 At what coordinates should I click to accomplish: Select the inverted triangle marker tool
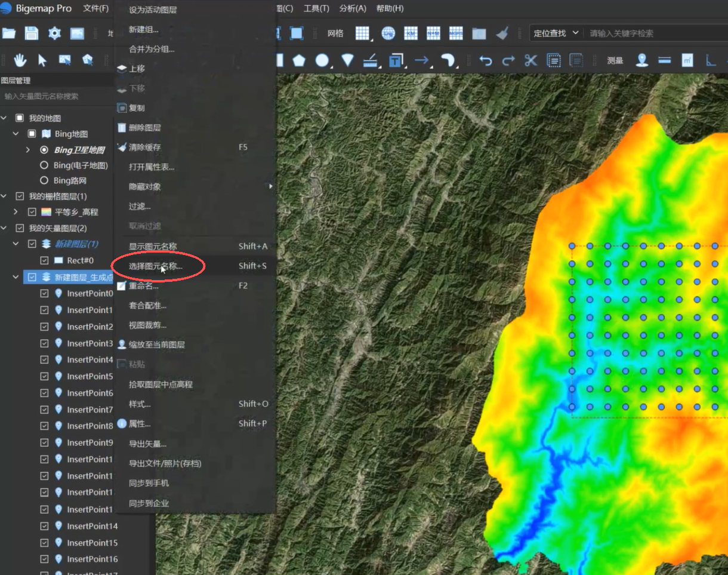(x=347, y=60)
